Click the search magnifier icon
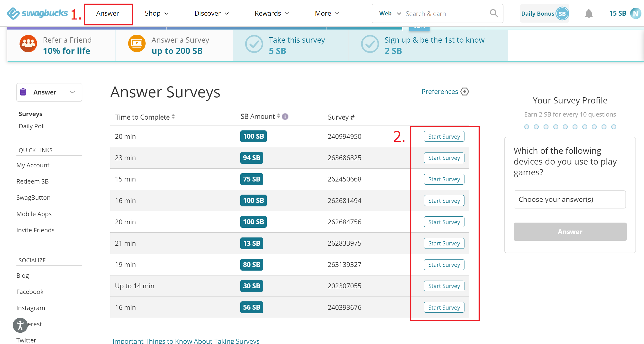644x344 pixels. click(494, 13)
